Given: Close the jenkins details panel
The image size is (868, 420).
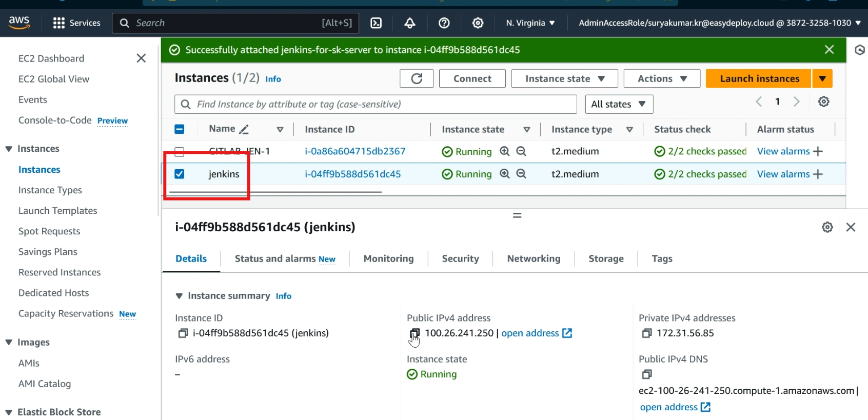Looking at the screenshot, I should pos(851,227).
